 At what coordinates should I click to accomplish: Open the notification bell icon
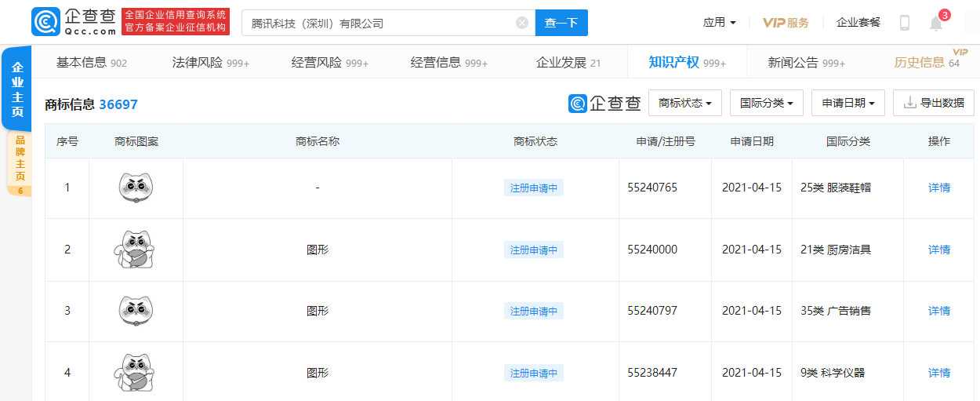936,23
